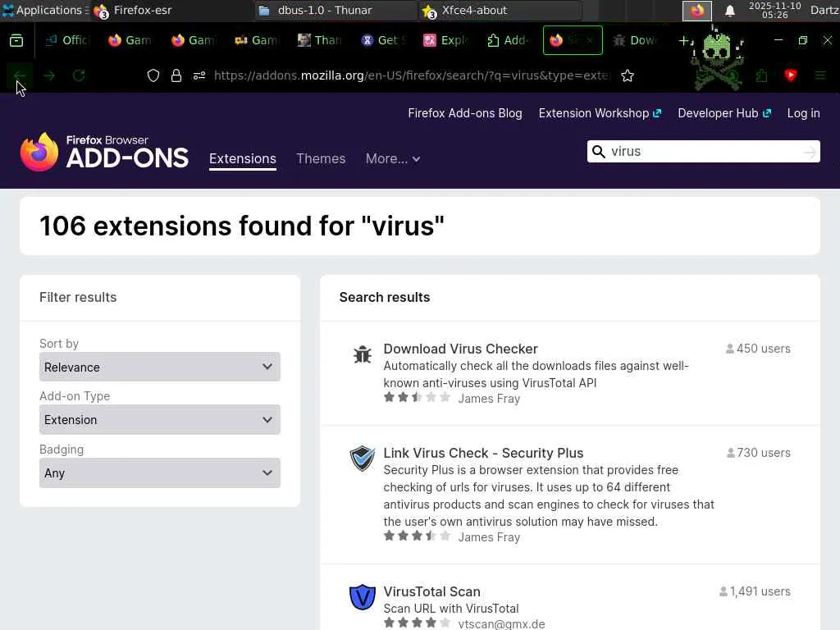Viewport: 840px width, 630px height.
Task: Open the Firefox hamburger application menu
Action: (819, 75)
